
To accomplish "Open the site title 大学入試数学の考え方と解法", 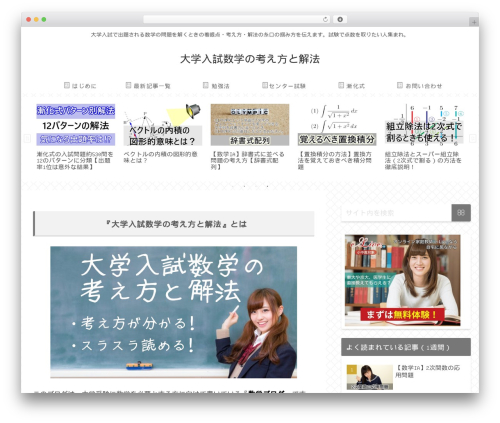I will tap(250, 59).
